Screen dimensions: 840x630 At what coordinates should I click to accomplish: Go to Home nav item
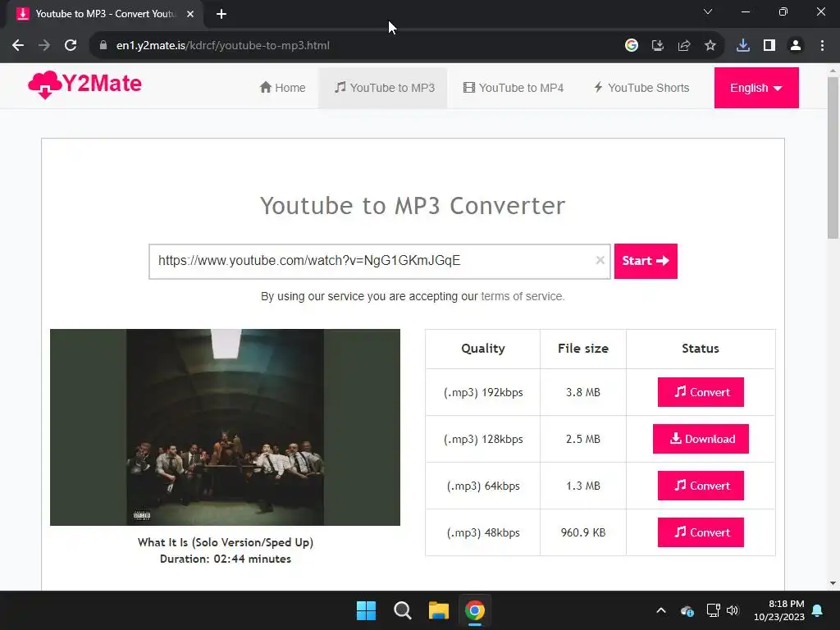tap(282, 88)
